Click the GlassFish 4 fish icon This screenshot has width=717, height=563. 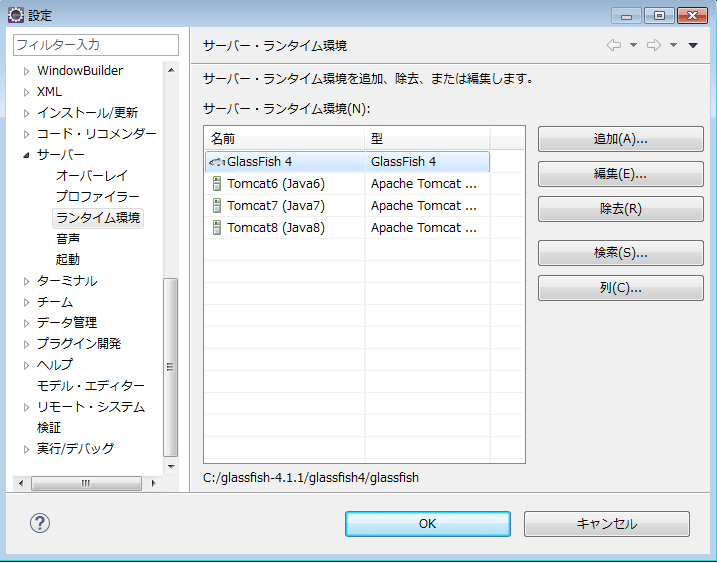pos(217,162)
